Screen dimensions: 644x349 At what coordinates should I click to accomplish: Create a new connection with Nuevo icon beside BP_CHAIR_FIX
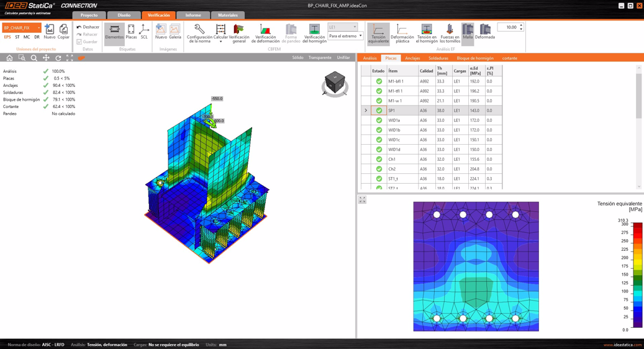click(49, 32)
